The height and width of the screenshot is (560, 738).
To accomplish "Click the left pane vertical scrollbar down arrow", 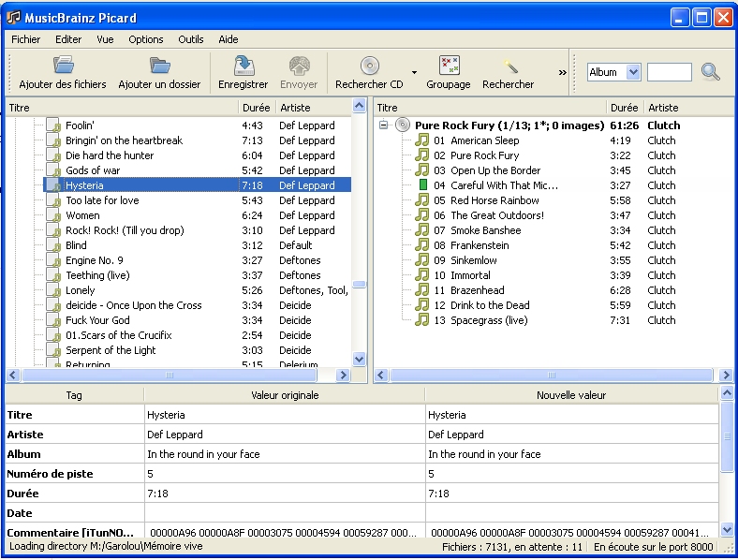I will [x=359, y=359].
